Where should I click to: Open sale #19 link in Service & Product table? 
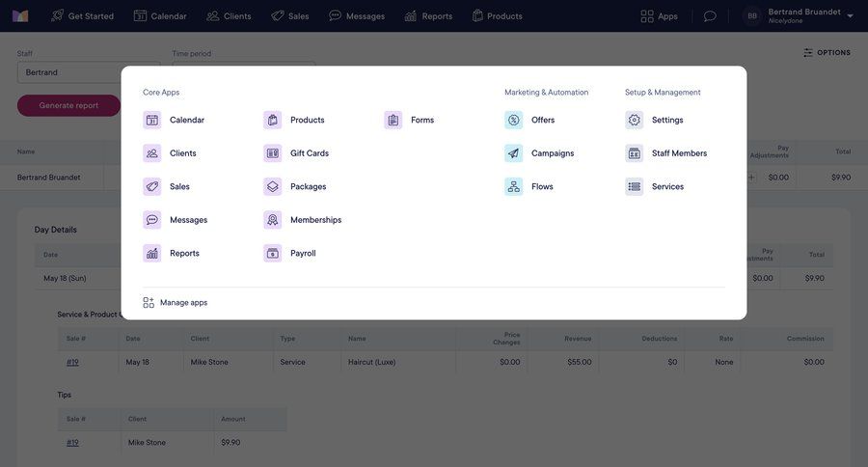(x=72, y=362)
